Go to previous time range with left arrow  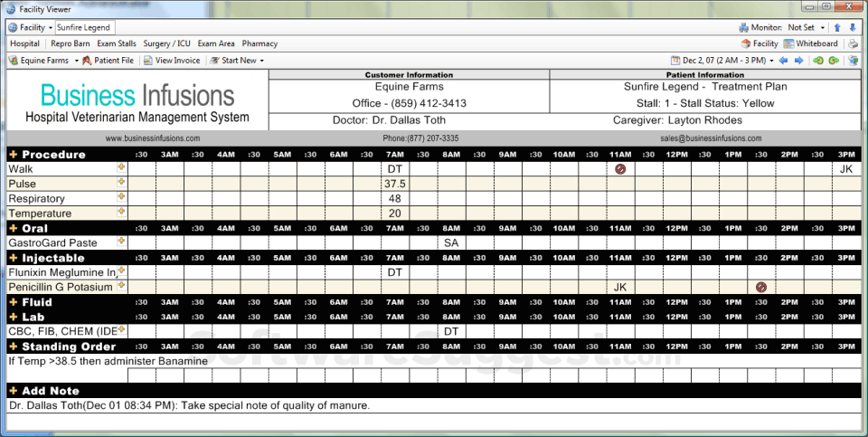pos(783,61)
